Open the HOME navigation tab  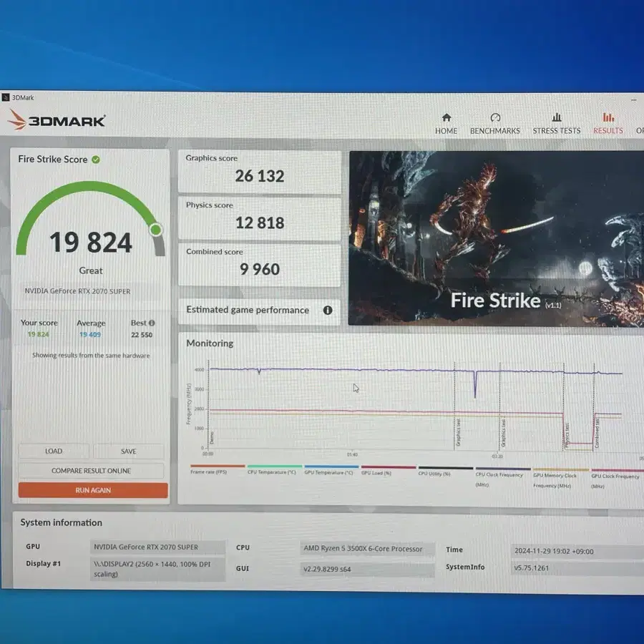[x=446, y=124]
